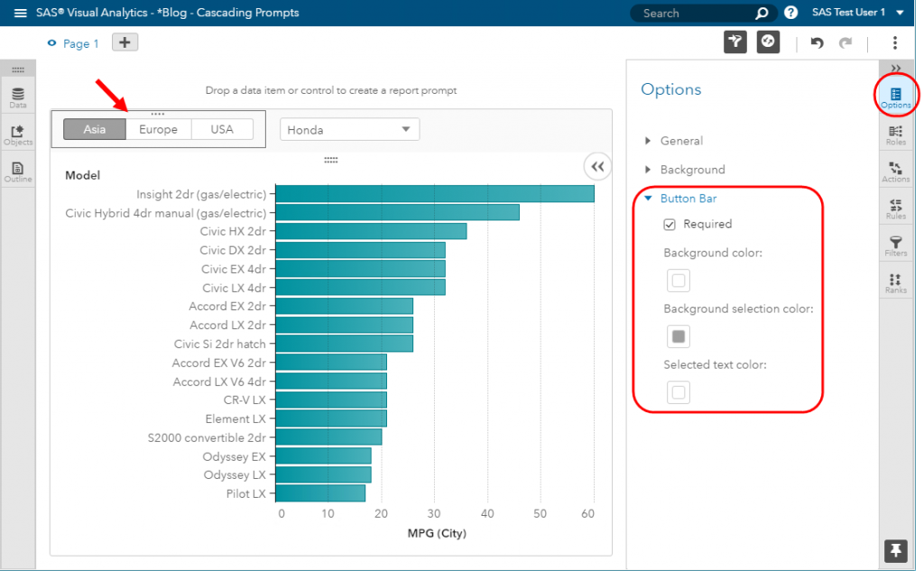Open the main hamburger menu
The image size is (924, 571).
[x=20, y=14]
